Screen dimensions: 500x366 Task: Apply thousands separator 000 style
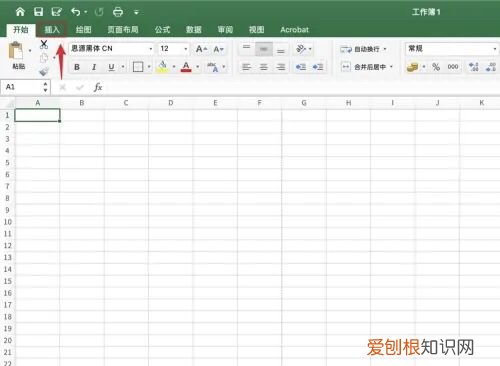pos(453,67)
